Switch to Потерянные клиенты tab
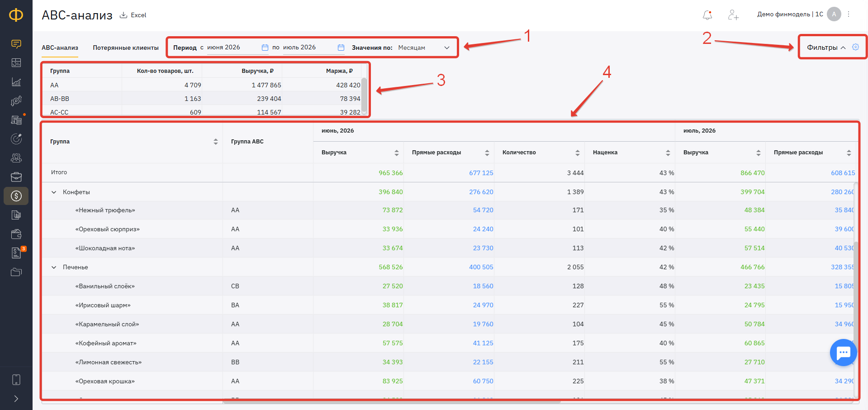This screenshot has height=410, width=868. click(126, 48)
